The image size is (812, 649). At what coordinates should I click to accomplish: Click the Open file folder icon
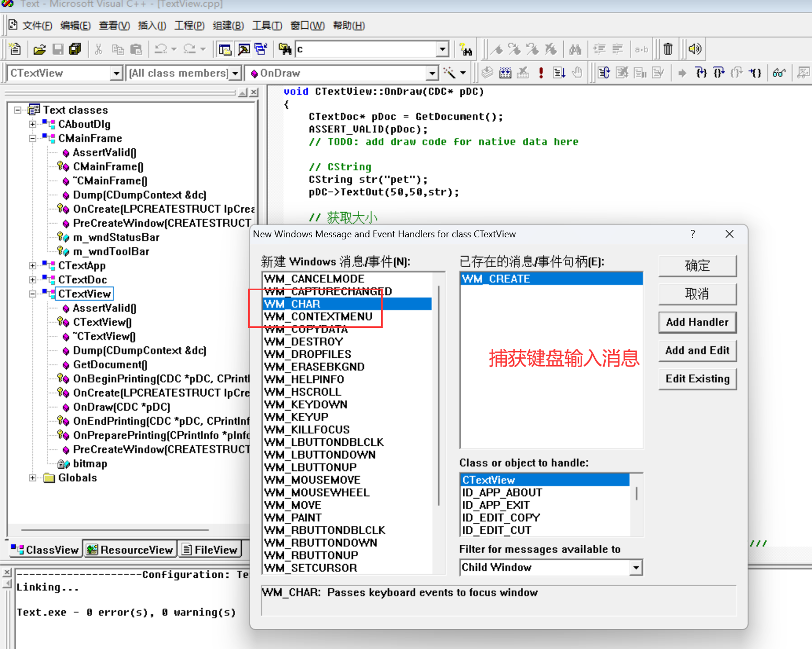click(x=40, y=49)
